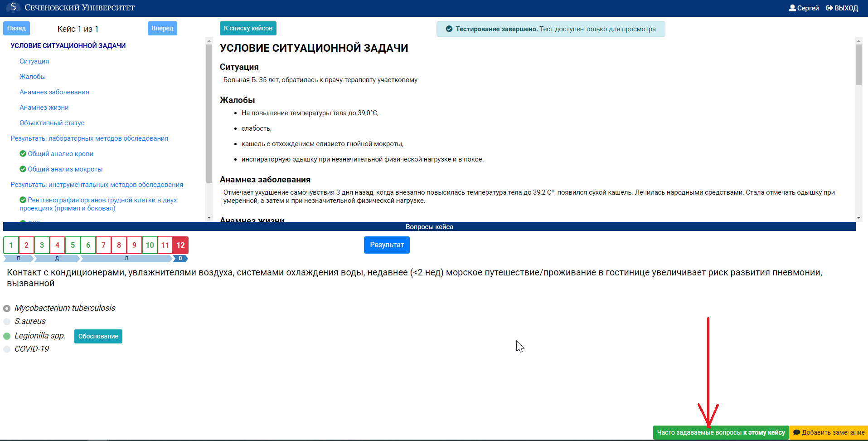Click the Выход logout icon
This screenshot has height=441, width=868.
(x=829, y=8)
